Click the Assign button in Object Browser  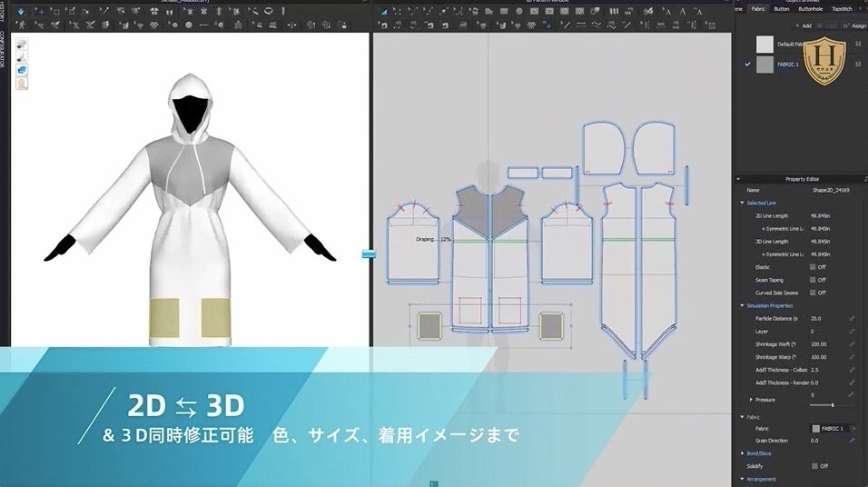[855, 26]
